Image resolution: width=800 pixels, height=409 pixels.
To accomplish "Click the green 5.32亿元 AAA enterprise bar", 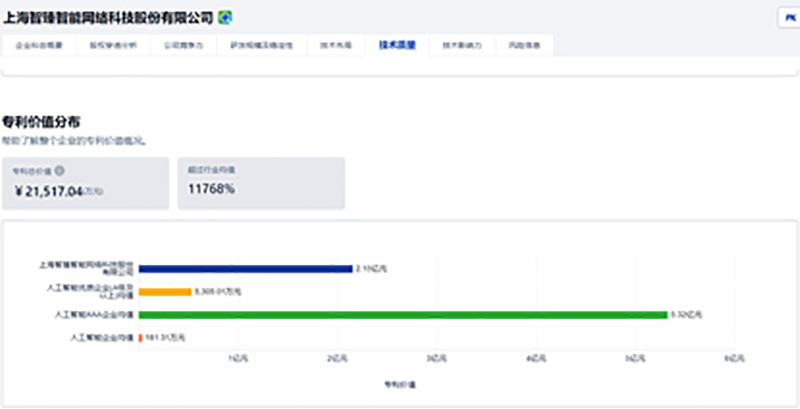I will coord(402,315).
